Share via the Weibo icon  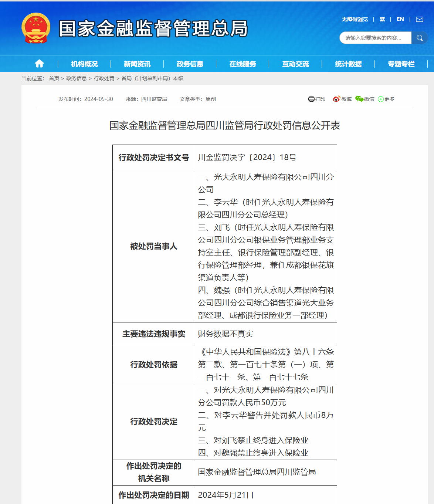(336, 99)
